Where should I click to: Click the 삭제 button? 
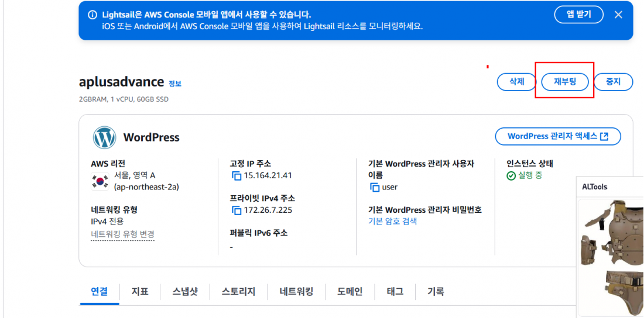click(517, 82)
